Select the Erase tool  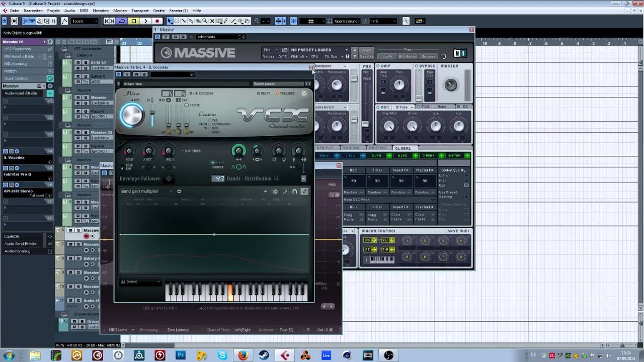coord(198,21)
